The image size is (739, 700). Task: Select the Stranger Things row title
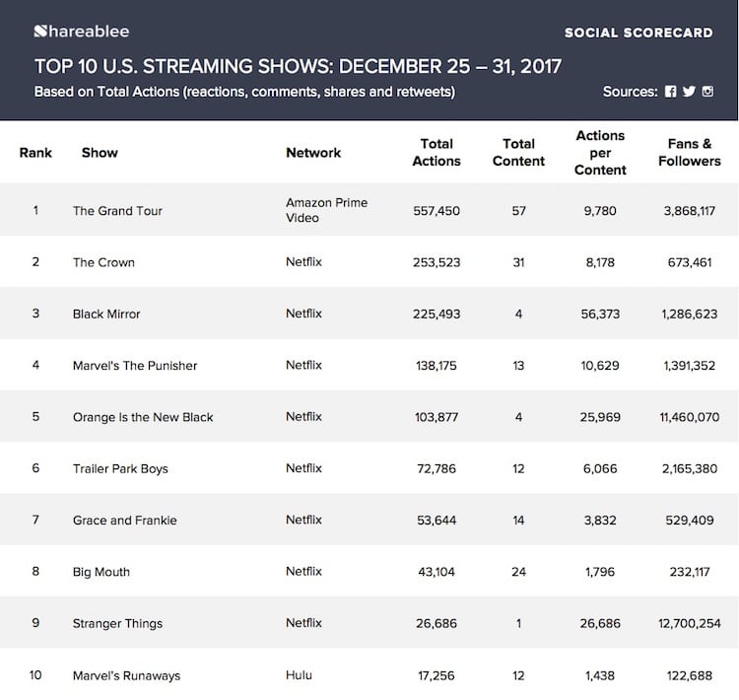[117, 623]
